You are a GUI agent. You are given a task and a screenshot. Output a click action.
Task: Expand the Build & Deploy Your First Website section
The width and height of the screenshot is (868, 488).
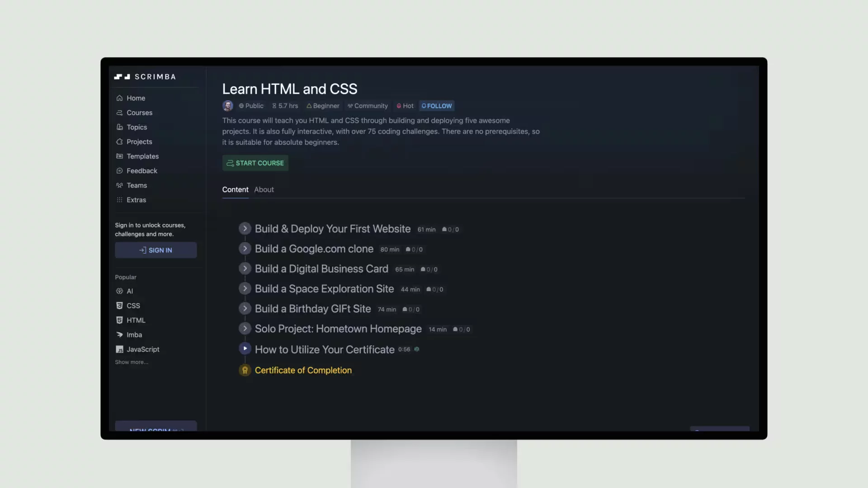[245, 228]
